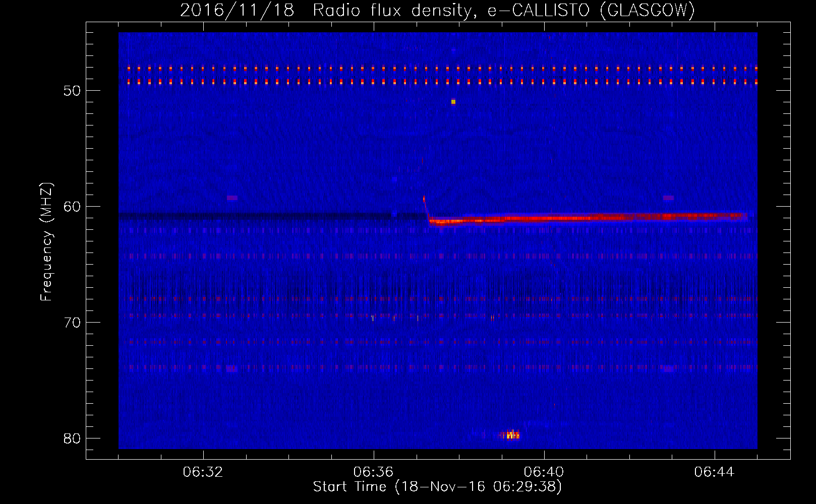Click the 50 frequency tick label
The image size is (816, 504).
point(72,91)
